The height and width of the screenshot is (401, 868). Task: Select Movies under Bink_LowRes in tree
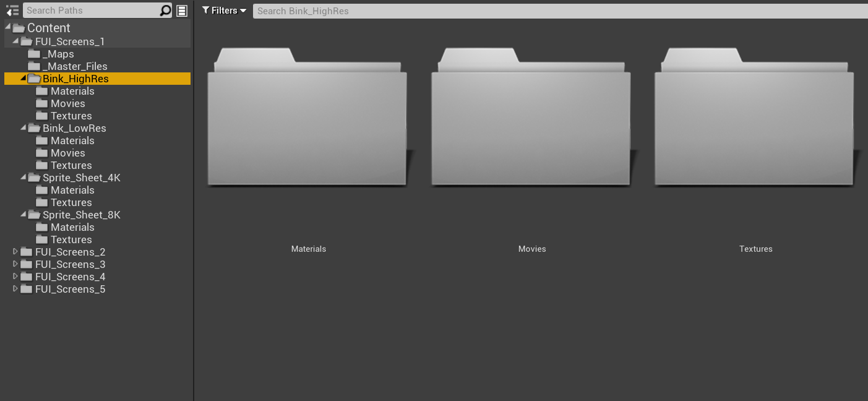[67, 153]
